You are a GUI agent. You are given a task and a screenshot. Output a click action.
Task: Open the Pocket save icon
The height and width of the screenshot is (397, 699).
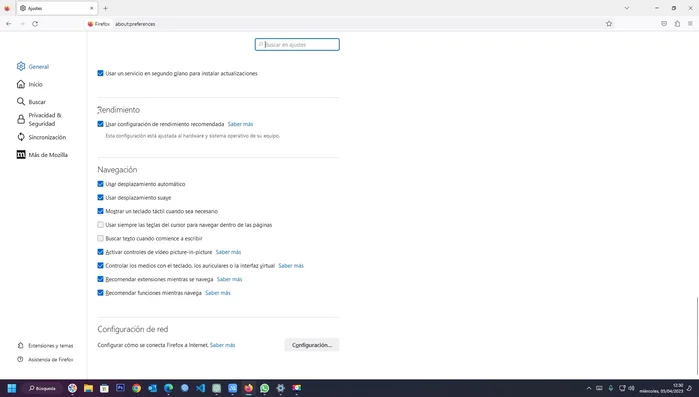click(x=664, y=24)
